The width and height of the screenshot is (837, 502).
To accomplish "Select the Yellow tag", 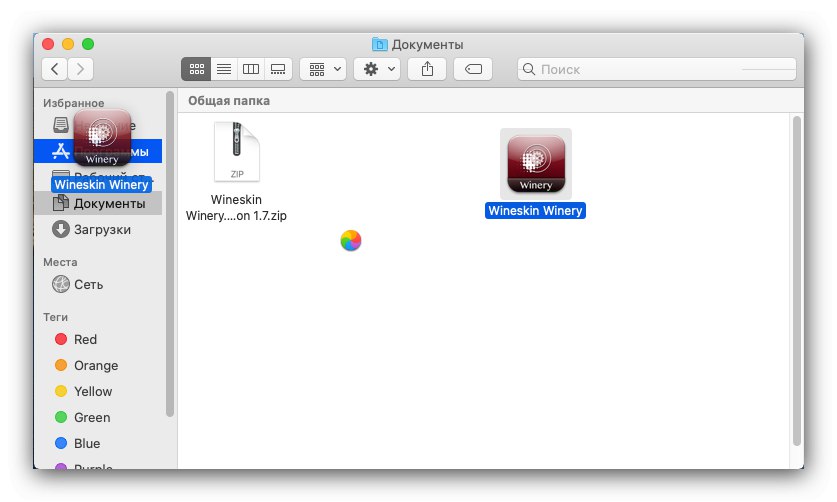I will point(98,391).
